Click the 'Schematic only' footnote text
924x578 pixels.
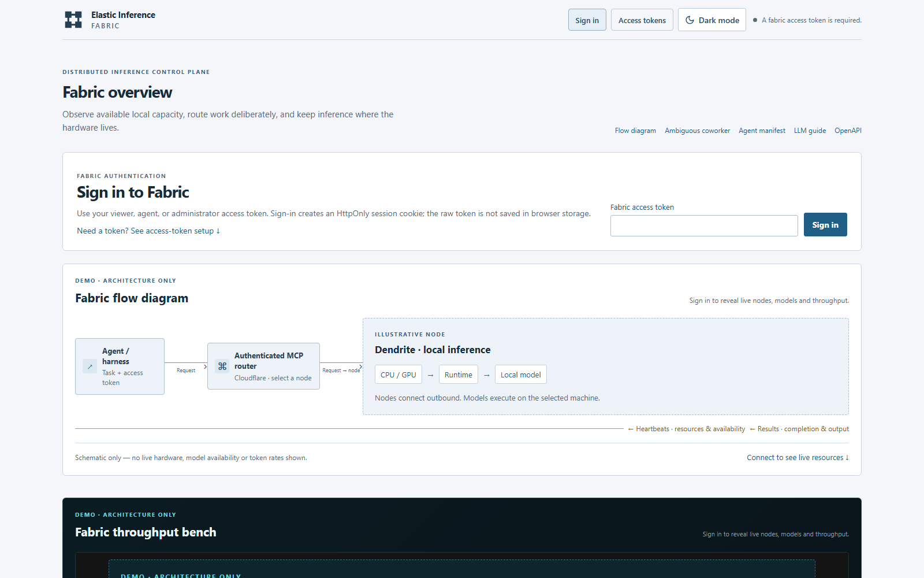click(x=191, y=458)
